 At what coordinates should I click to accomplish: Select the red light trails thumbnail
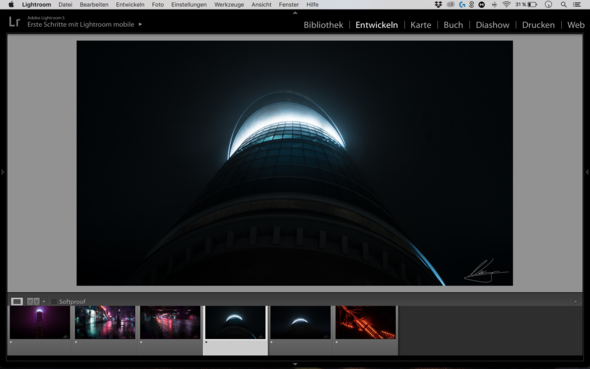click(x=170, y=322)
